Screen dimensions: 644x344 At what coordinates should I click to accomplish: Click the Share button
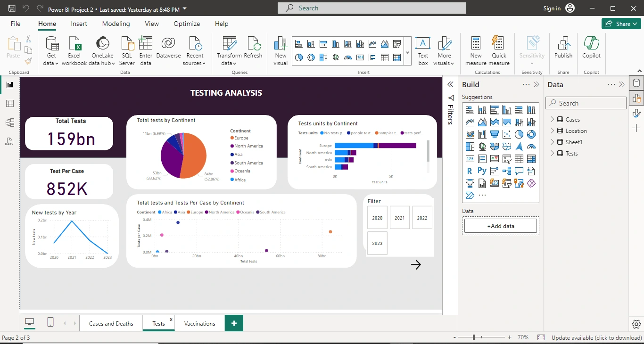pos(621,24)
